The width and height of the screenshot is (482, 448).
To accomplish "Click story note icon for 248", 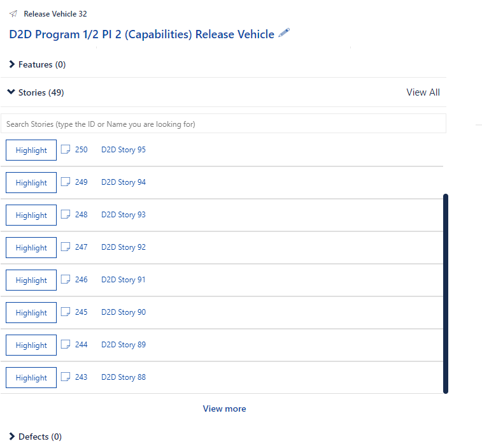I will tap(66, 215).
